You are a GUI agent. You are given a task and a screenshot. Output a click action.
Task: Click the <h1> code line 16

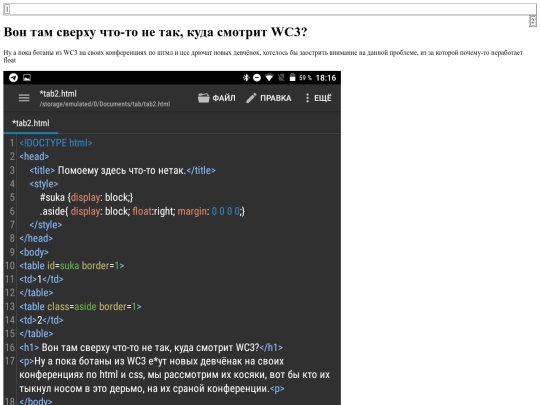(x=151, y=347)
